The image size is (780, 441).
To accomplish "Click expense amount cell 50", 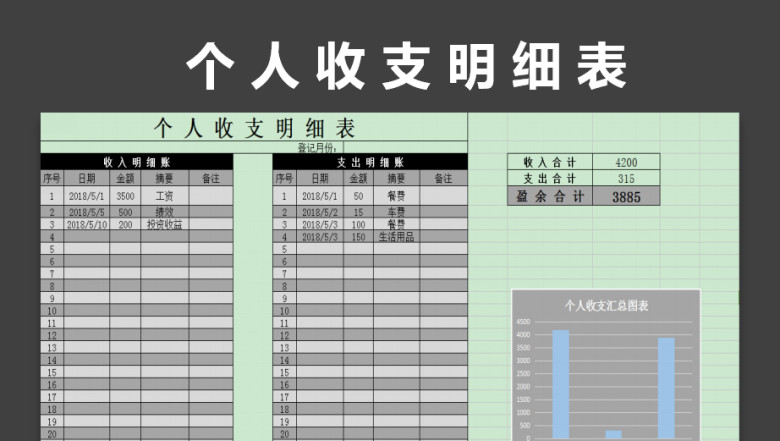I will tap(358, 196).
